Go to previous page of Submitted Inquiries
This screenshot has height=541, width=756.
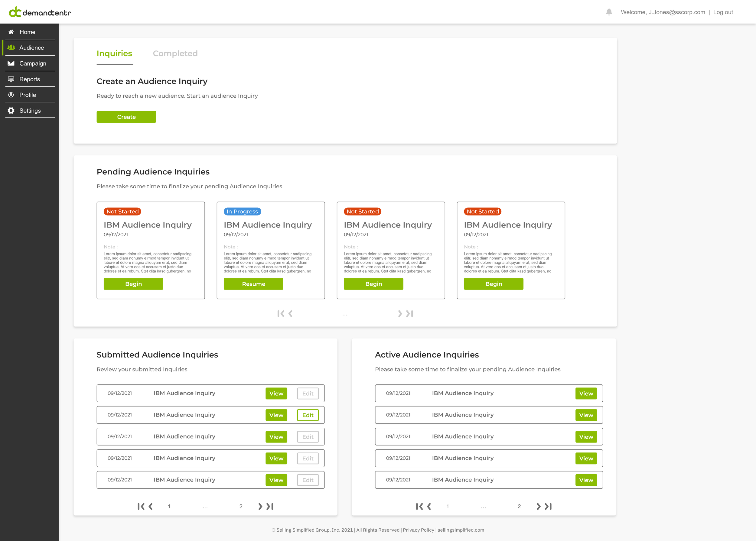tap(151, 506)
